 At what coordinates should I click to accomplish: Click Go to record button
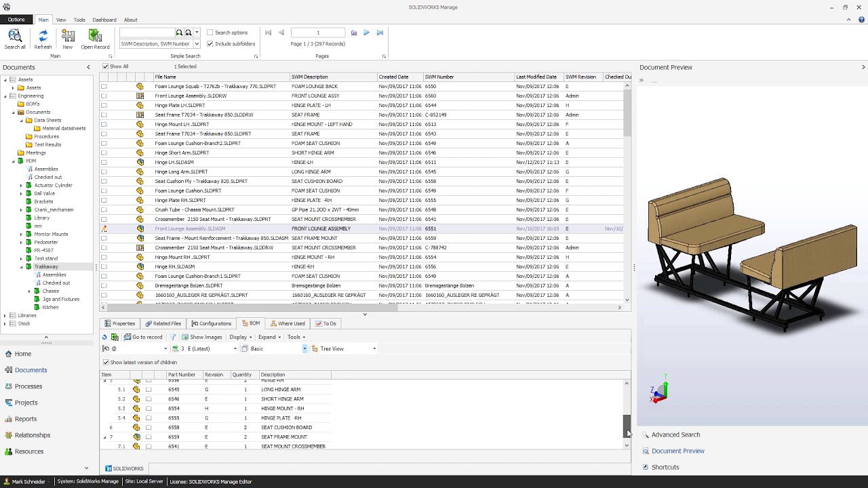pyautogui.click(x=144, y=337)
